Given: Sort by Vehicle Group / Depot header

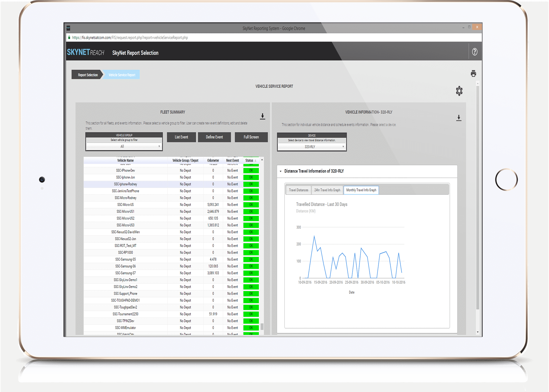Looking at the screenshot, I should pyautogui.click(x=185, y=160).
